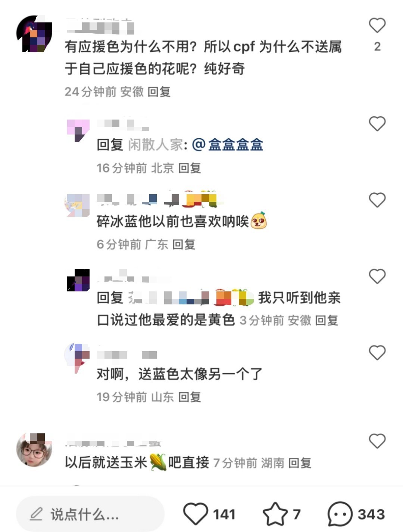Tap the post's heart icon with 141 likes

(x=196, y=514)
